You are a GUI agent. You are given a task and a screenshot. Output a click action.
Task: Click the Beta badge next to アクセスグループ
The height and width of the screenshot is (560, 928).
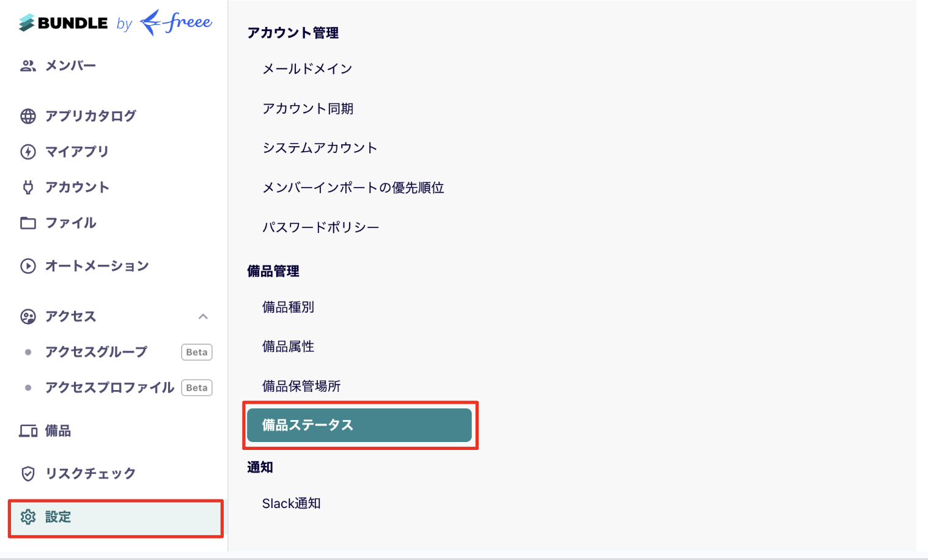coord(197,352)
